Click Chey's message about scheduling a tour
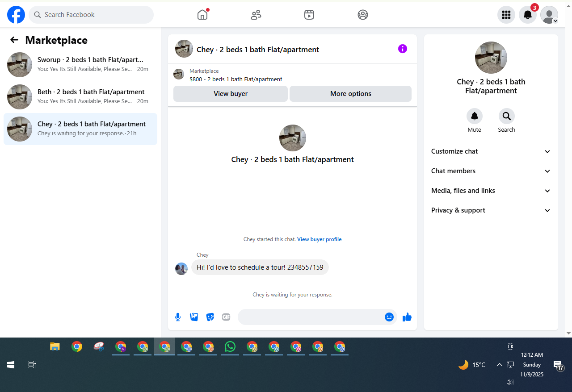Screen dimensions: 572x392 [x=260, y=267]
